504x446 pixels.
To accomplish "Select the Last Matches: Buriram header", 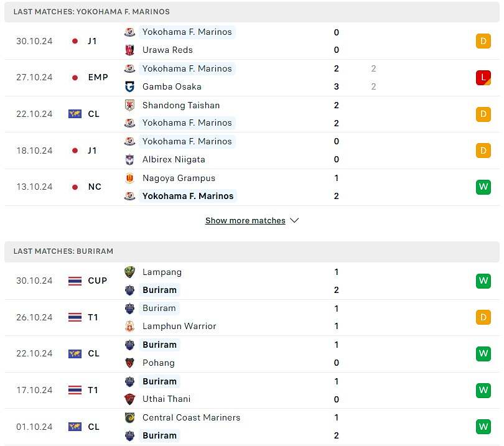I will click(x=252, y=251).
